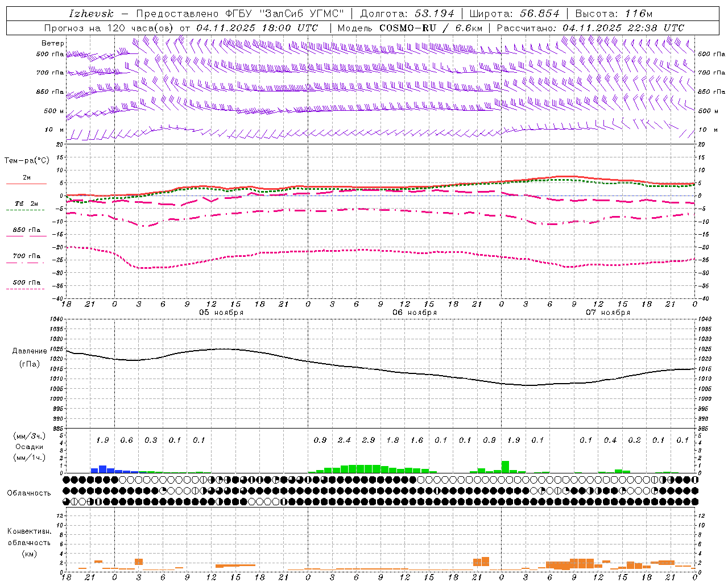Click the 0.3 precipitation total value
Viewport: 728px width, 582px height.
pyautogui.click(x=151, y=440)
